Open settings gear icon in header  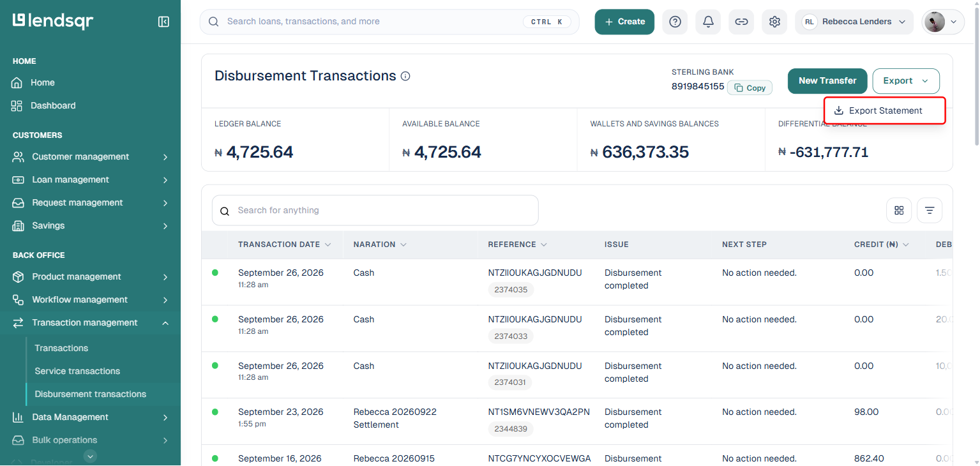click(x=774, y=22)
